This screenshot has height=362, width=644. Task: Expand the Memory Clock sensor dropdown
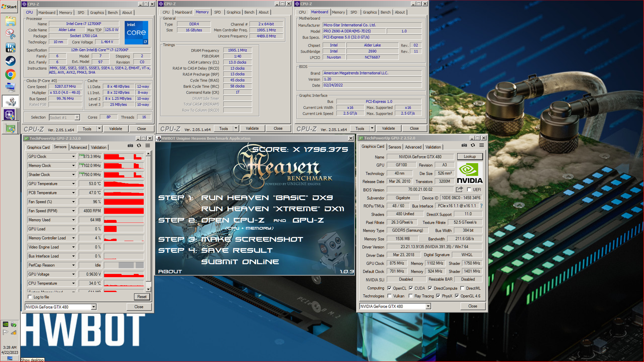tap(73, 166)
